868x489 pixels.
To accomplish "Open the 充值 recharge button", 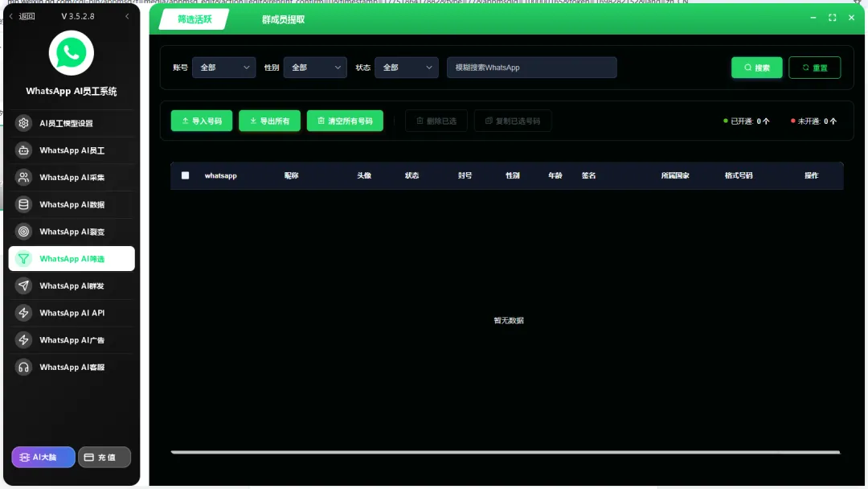I will tap(104, 458).
